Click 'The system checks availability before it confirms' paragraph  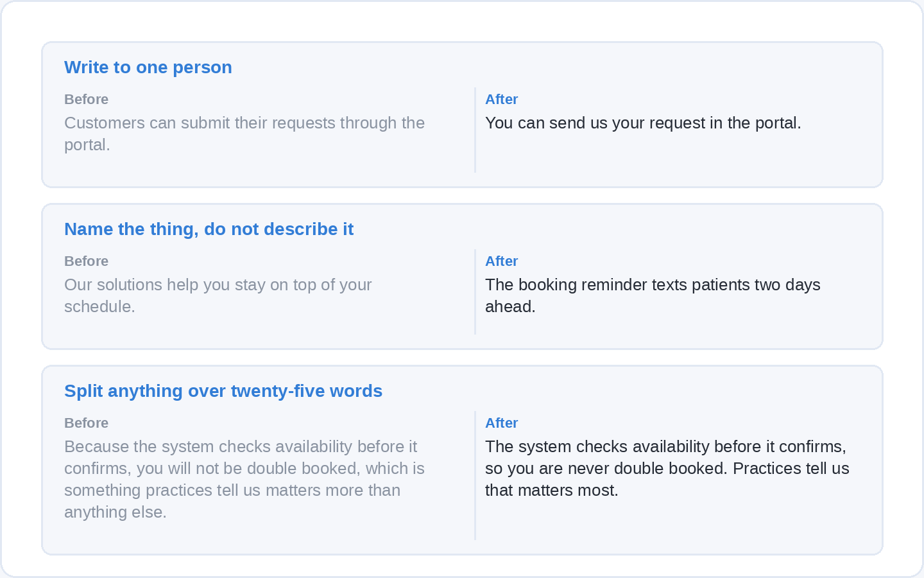(667, 468)
